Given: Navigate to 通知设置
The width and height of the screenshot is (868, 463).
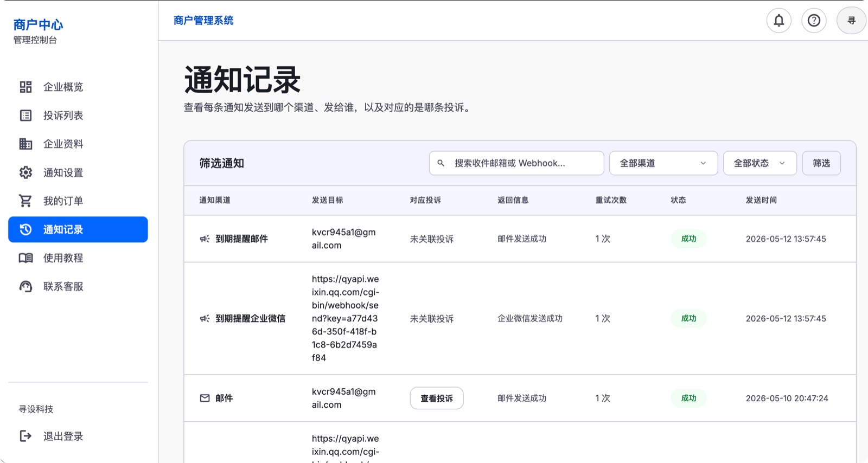Looking at the screenshot, I should tap(78, 172).
